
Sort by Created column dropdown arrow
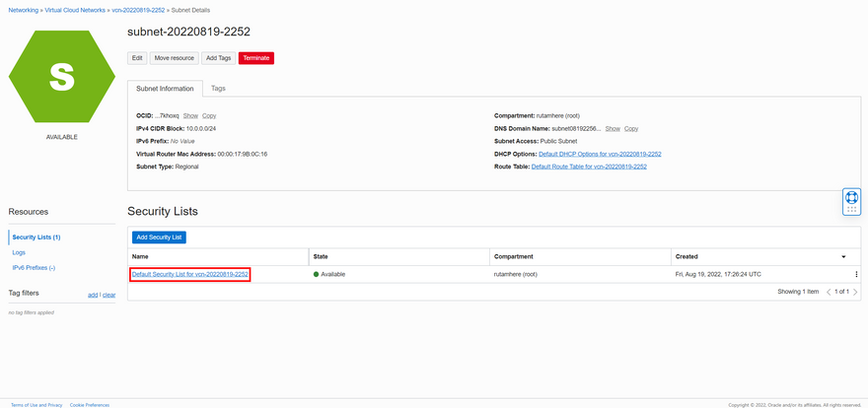click(x=843, y=256)
